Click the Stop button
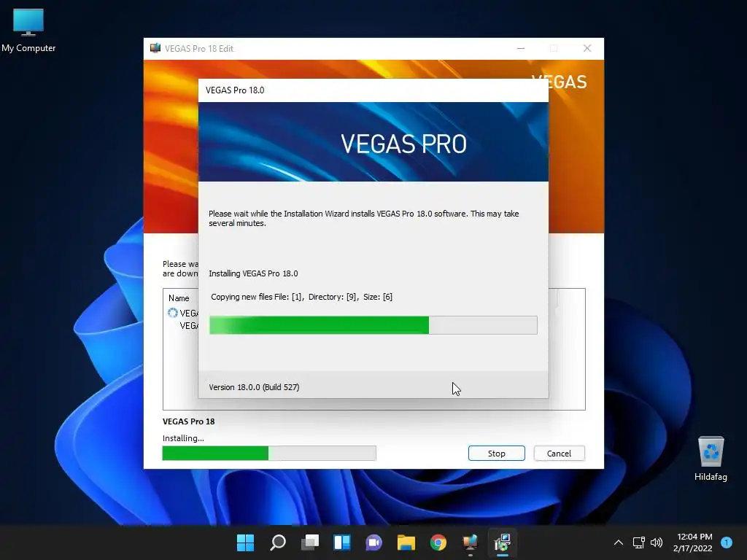 (496, 454)
